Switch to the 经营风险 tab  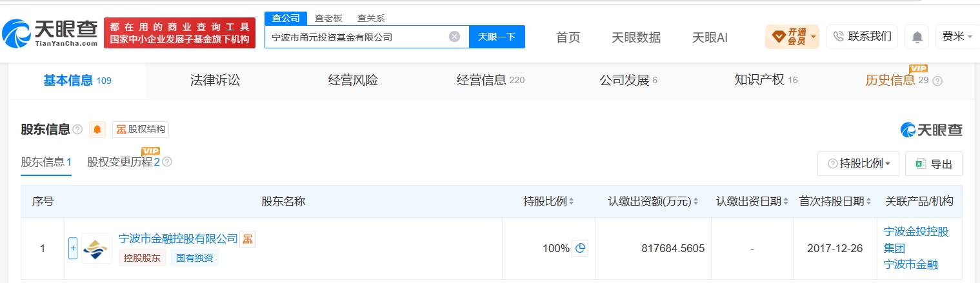(353, 81)
